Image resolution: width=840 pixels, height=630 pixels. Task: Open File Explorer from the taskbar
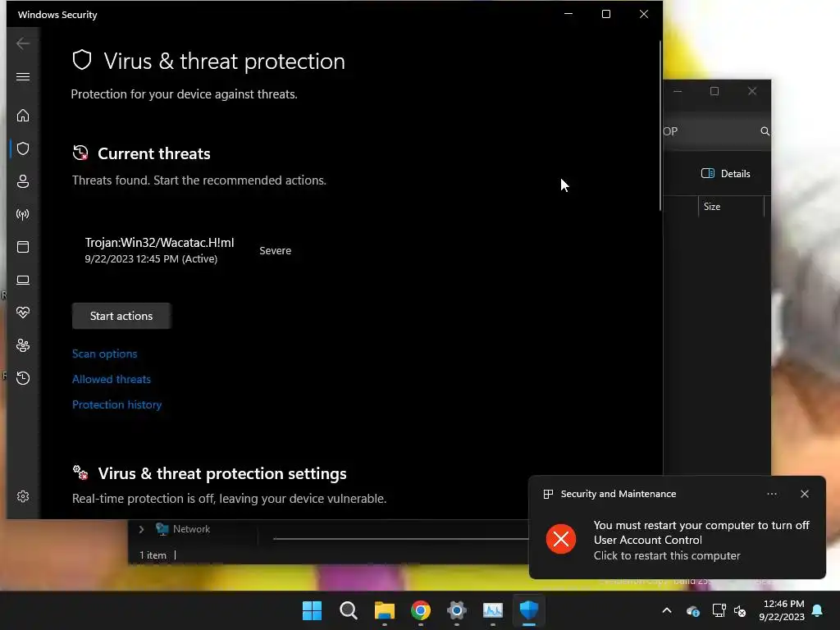[384, 610]
